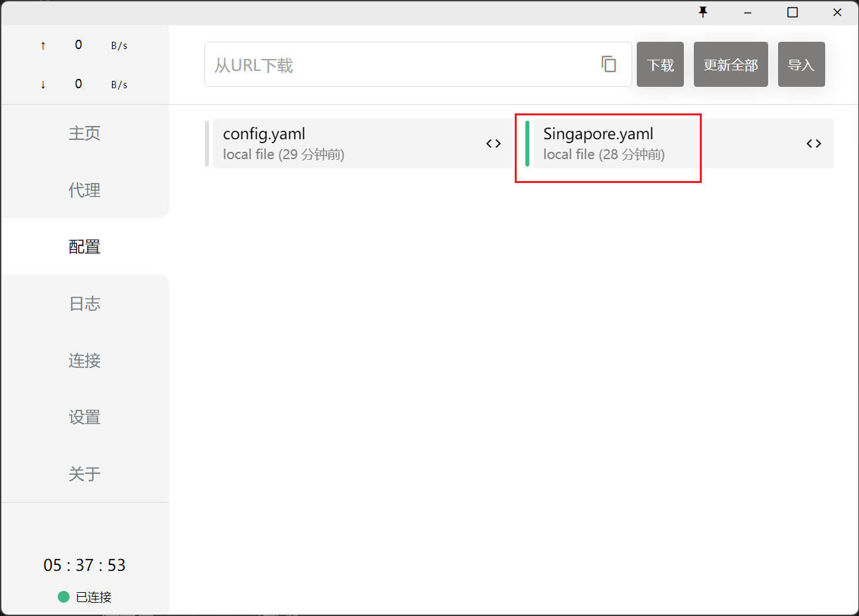Open the 关于 page
This screenshot has height=616, width=859.
(x=85, y=474)
